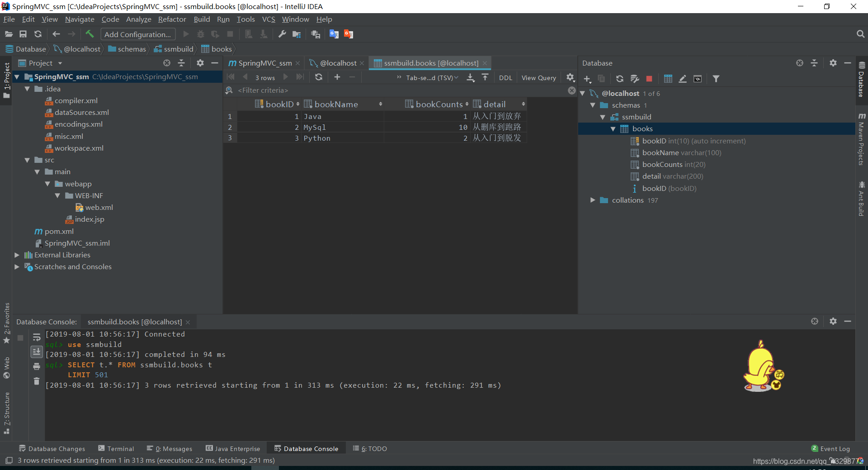Screen dimensions: 868x470
Task: Open the query console QL icon
Action: (x=698, y=79)
